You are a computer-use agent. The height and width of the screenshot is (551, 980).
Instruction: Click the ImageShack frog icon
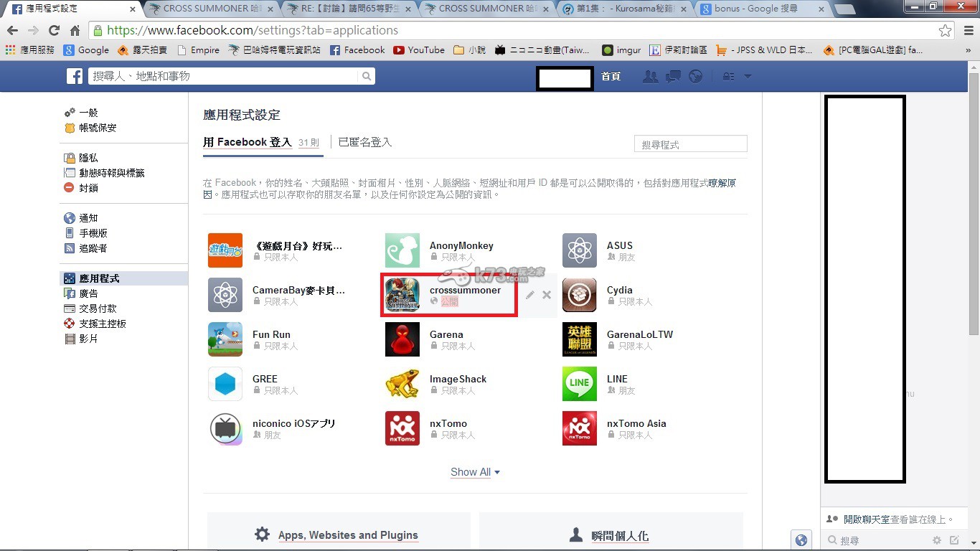(402, 384)
